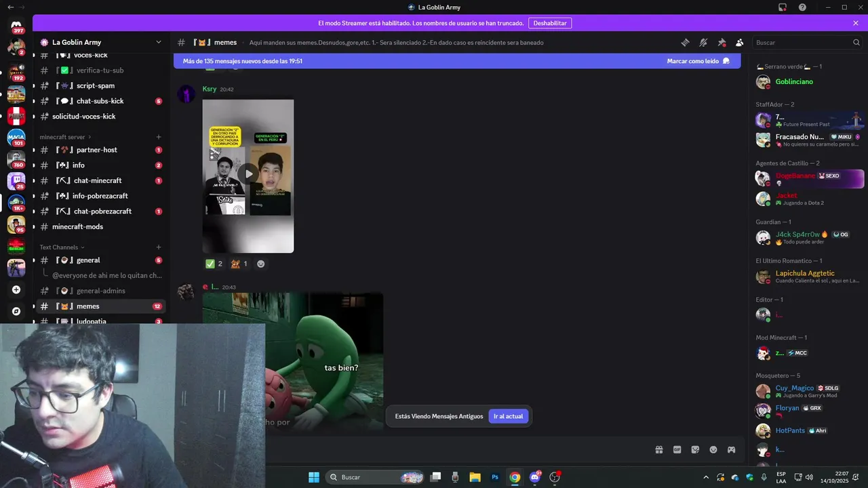Open File Explorer from the taskbar
This screenshot has width=868, height=488.
point(475,477)
